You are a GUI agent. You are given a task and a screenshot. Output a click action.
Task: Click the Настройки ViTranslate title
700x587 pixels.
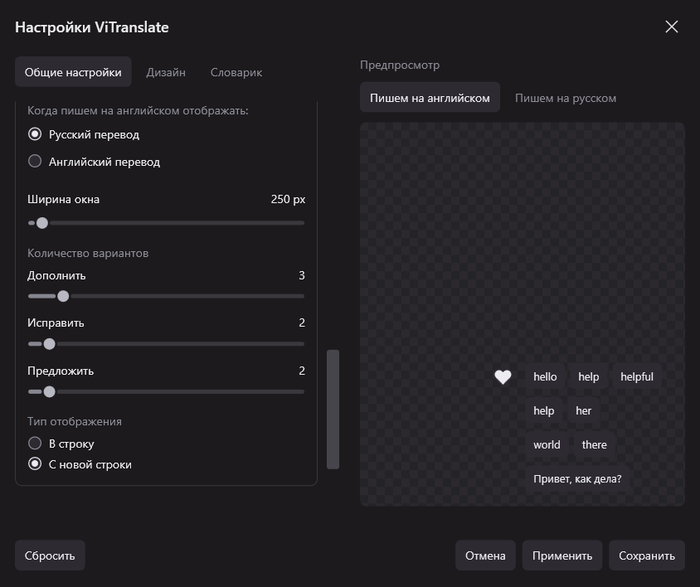(x=92, y=27)
